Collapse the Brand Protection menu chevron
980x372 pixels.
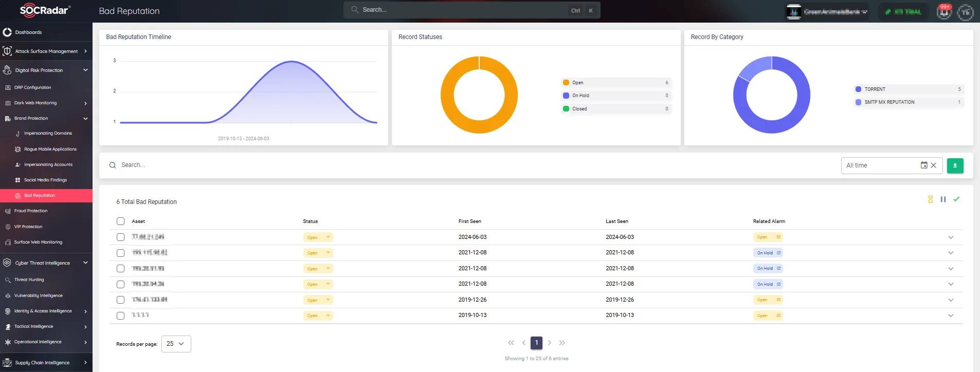[x=85, y=119]
